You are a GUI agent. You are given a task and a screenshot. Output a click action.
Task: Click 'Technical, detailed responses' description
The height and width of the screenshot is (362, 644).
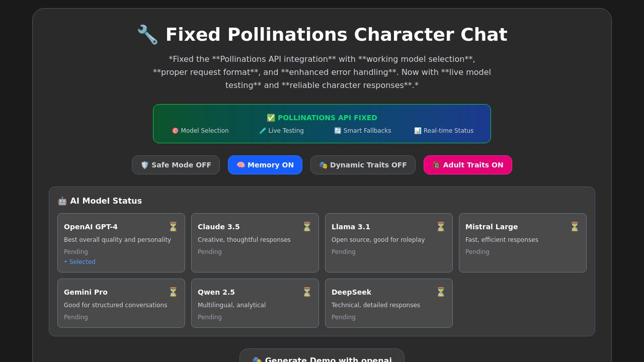click(x=376, y=305)
